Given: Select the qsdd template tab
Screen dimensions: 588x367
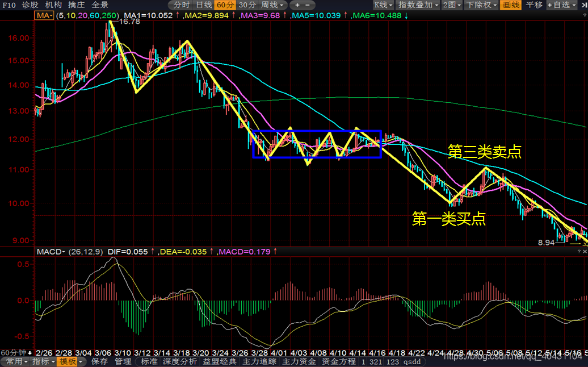Looking at the screenshot, I should (411, 362).
